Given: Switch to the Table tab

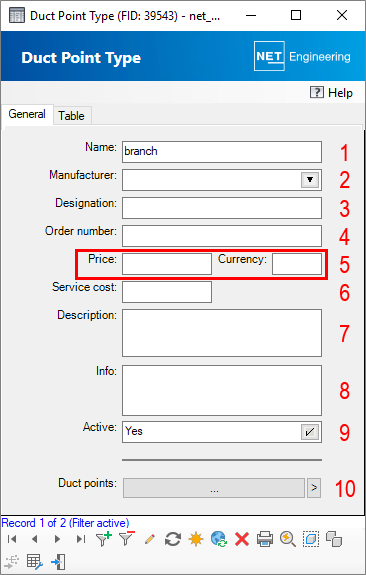Looking at the screenshot, I should click(x=72, y=116).
